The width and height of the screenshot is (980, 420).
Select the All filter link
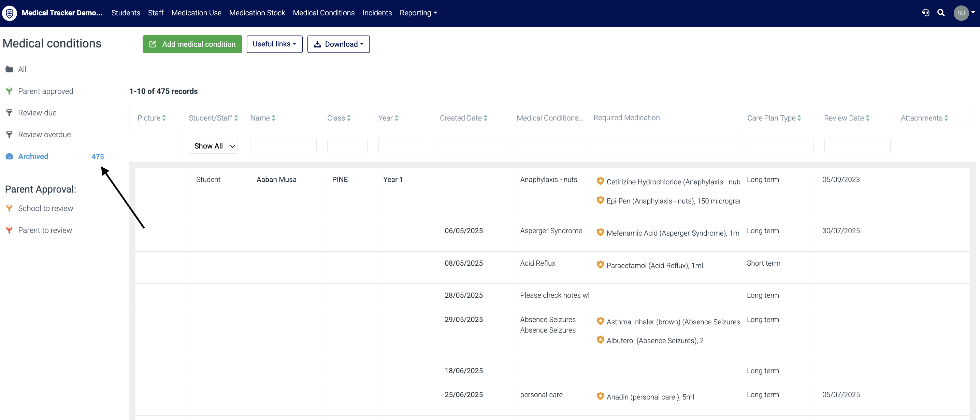click(22, 69)
